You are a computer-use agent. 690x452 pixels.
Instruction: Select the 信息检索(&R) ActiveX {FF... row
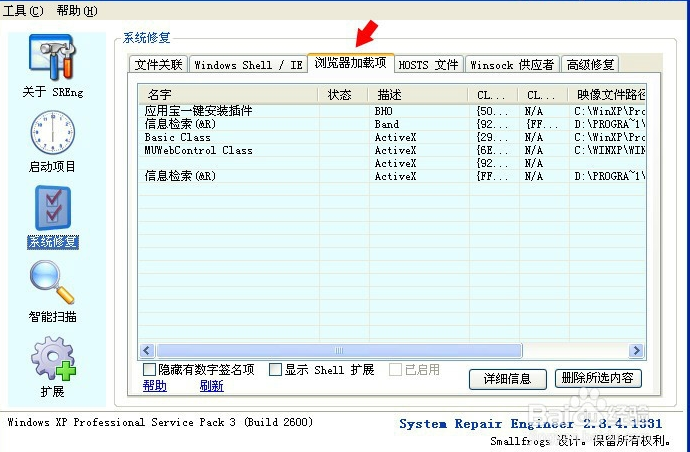pos(392,176)
